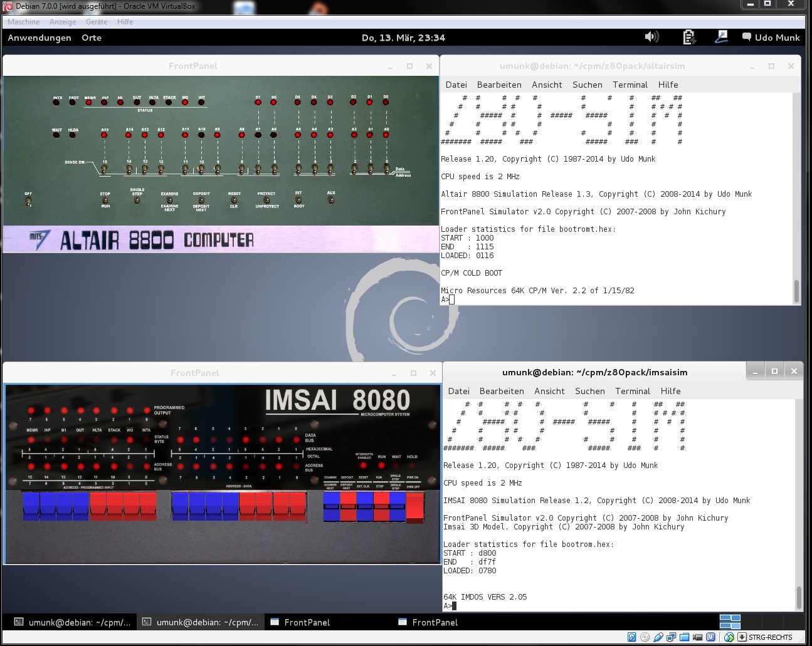Open Terminal menu in imsaisim terminal

tap(633, 391)
